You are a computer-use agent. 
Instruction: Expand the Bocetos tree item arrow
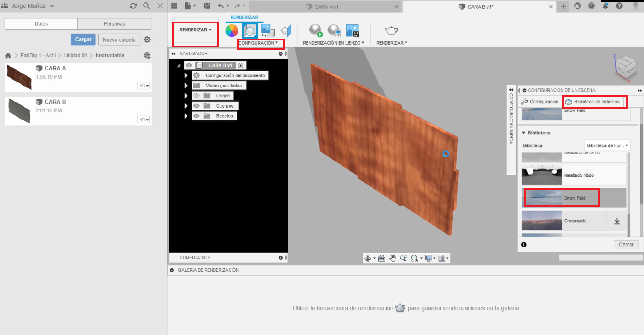[x=186, y=116]
